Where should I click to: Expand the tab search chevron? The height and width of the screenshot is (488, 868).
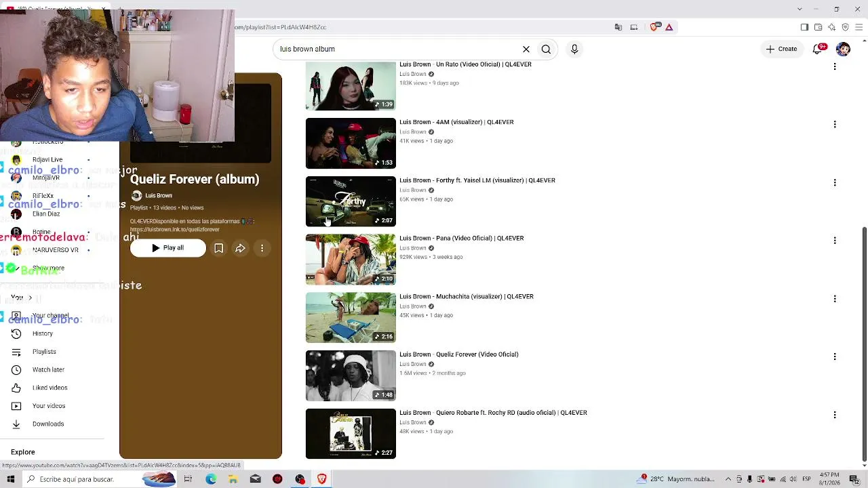coord(800,9)
